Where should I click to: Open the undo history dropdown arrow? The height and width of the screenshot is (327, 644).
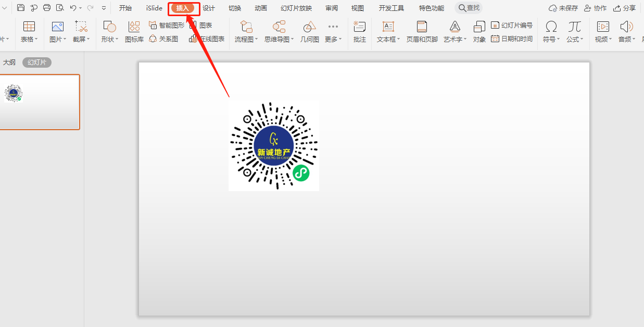81,8
